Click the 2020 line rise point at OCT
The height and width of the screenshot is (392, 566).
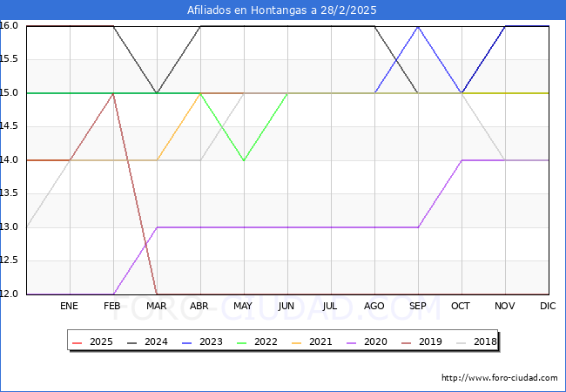pos(462,160)
